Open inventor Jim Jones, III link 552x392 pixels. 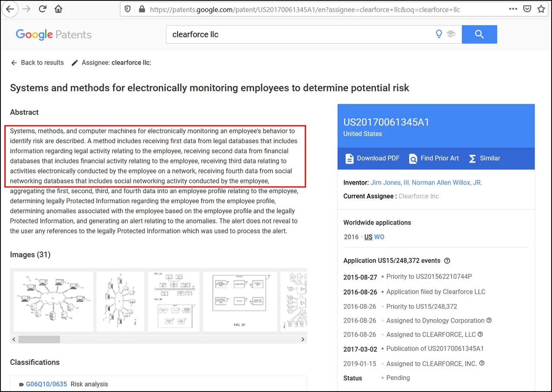(x=389, y=182)
